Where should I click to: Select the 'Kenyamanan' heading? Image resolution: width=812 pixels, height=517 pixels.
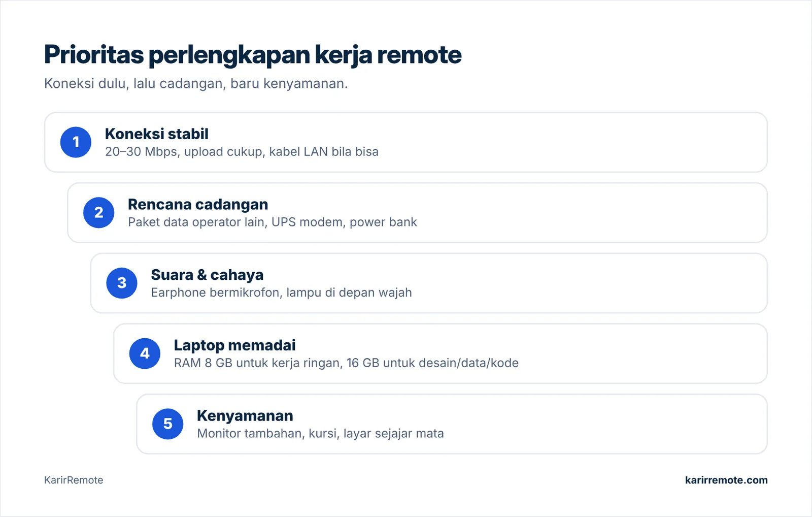point(245,415)
